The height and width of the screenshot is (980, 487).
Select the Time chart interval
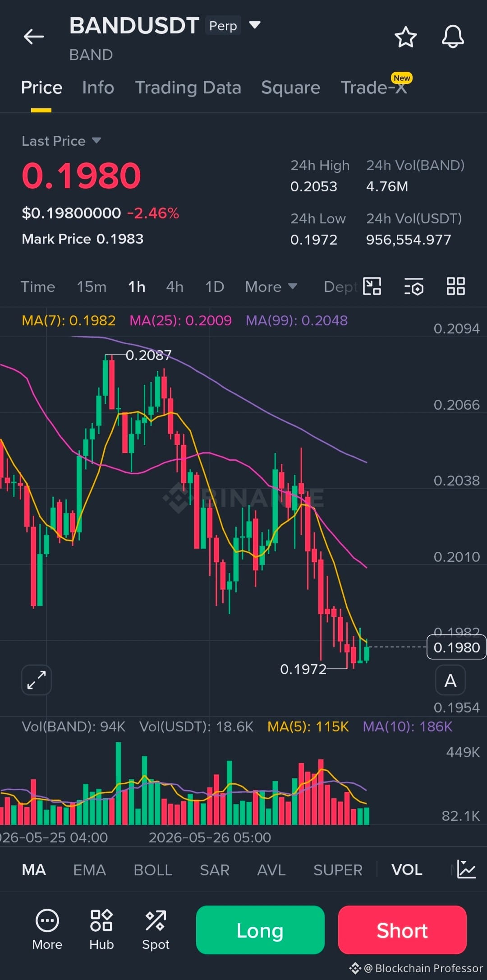38,287
